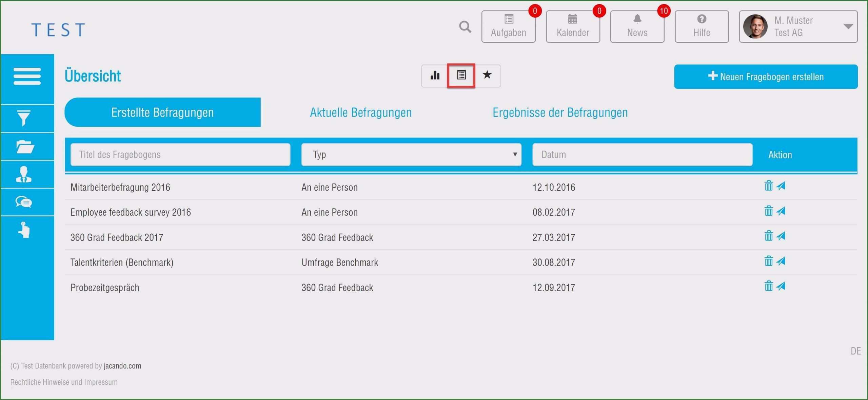Send the Probezeitgespräch survey with plane icon
Viewport: 868px width, 400px height.
[781, 286]
